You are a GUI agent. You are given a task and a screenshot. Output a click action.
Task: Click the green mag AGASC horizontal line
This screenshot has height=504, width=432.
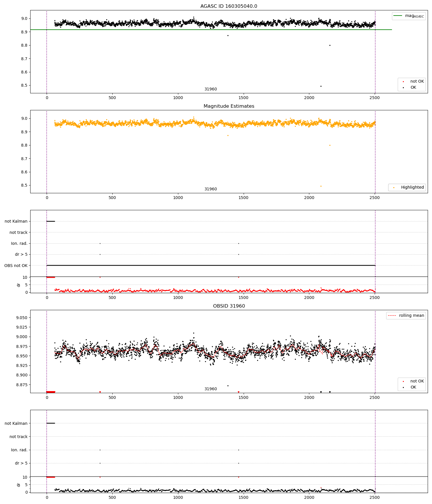tap(211, 30)
